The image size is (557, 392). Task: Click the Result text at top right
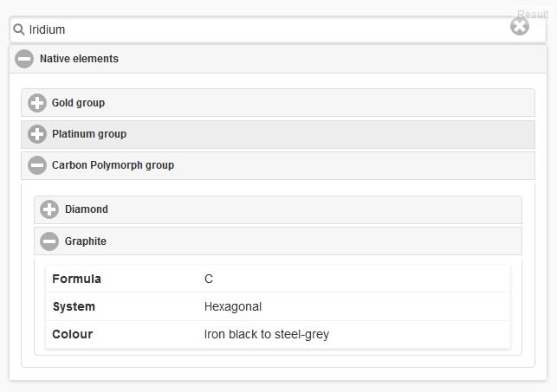click(x=533, y=14)
